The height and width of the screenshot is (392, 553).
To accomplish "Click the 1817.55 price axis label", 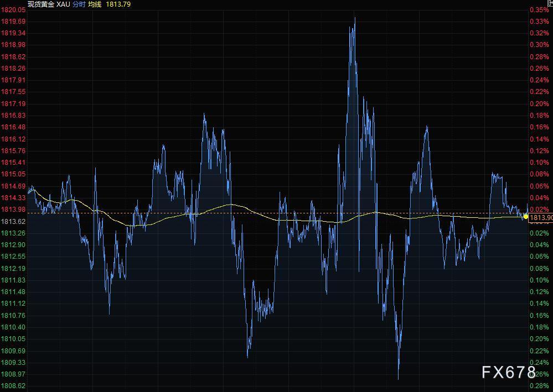I will 13,92.
